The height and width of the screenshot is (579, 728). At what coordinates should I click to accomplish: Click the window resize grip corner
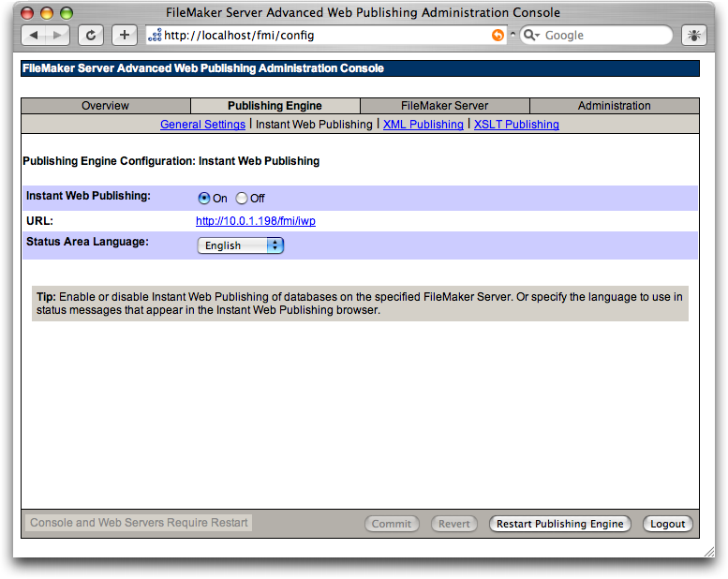click(x=709, y=552)
